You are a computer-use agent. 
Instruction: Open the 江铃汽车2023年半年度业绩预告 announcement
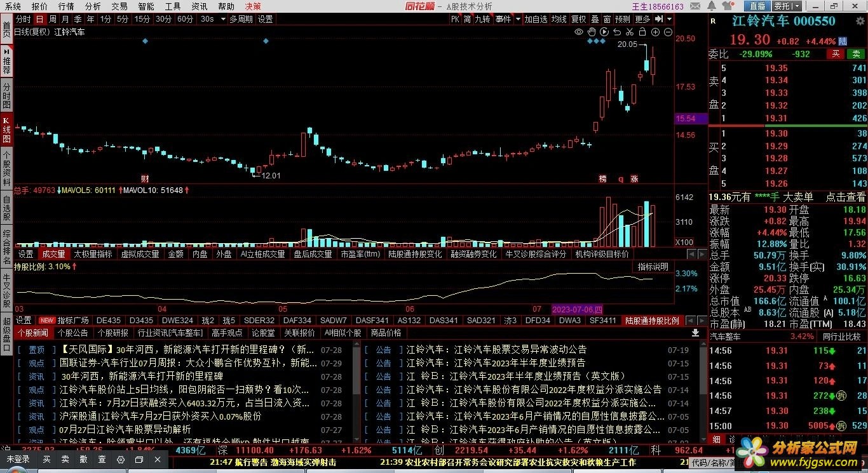coord(496,363)
